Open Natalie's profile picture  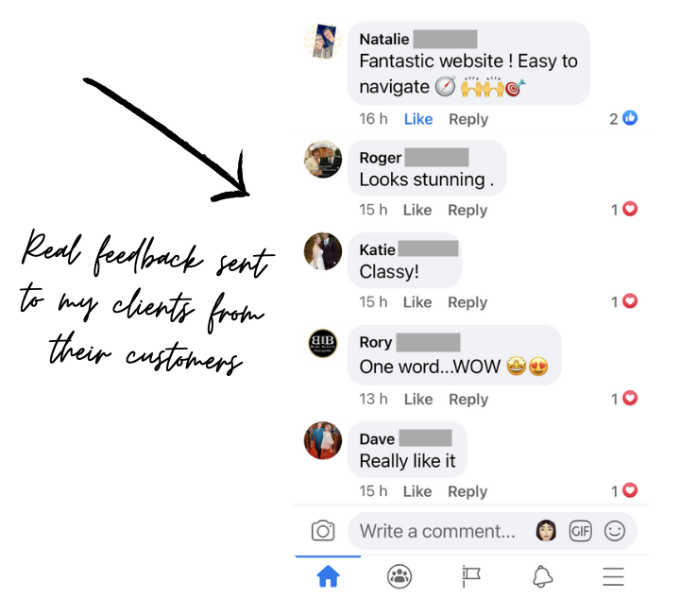point(323,41)
